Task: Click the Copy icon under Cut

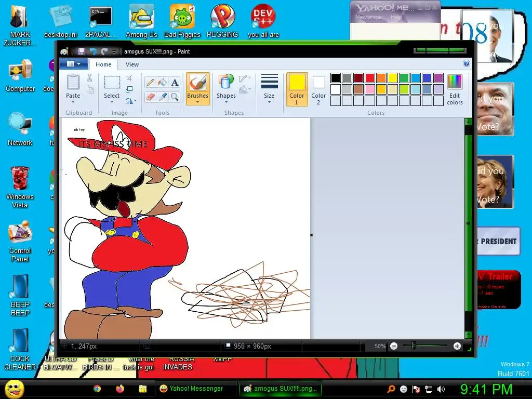Action: pos(89,89)
